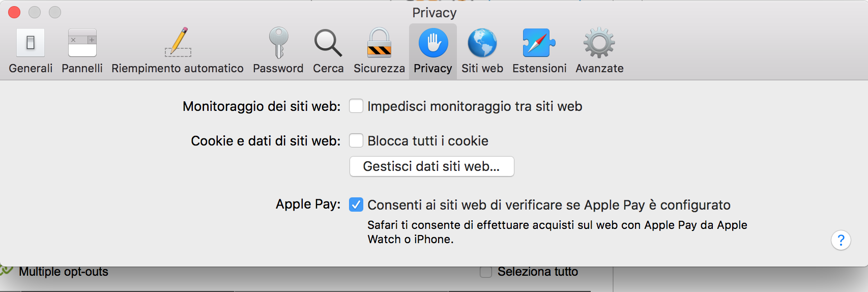Open Riempimento automatico settings
The image size is (868, 292).
point(178,51)
